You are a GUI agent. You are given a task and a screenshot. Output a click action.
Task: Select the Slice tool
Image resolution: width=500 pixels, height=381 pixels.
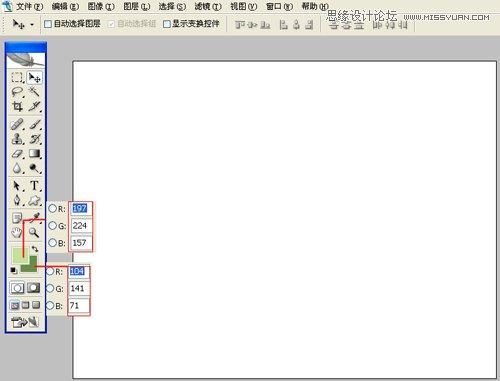tap(34, 106)
